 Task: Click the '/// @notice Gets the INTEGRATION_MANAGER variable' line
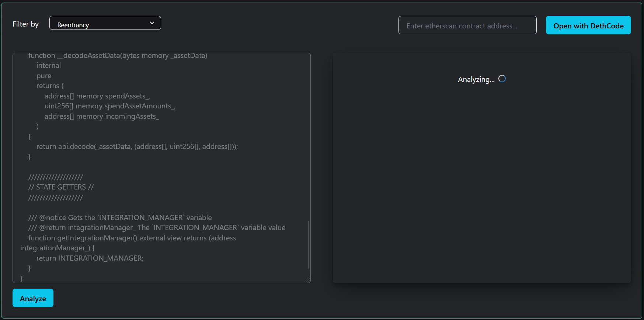point(120,218)
